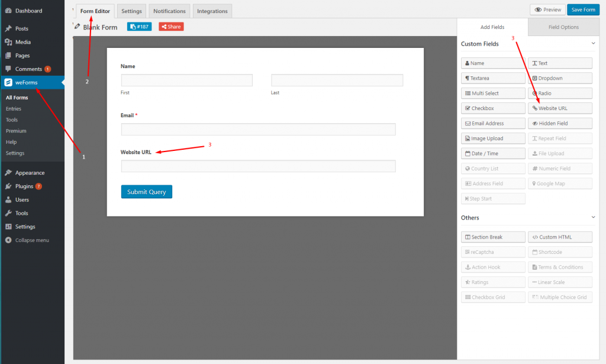
Task: Add a Radio field to the form
Action: coord(560,94)
